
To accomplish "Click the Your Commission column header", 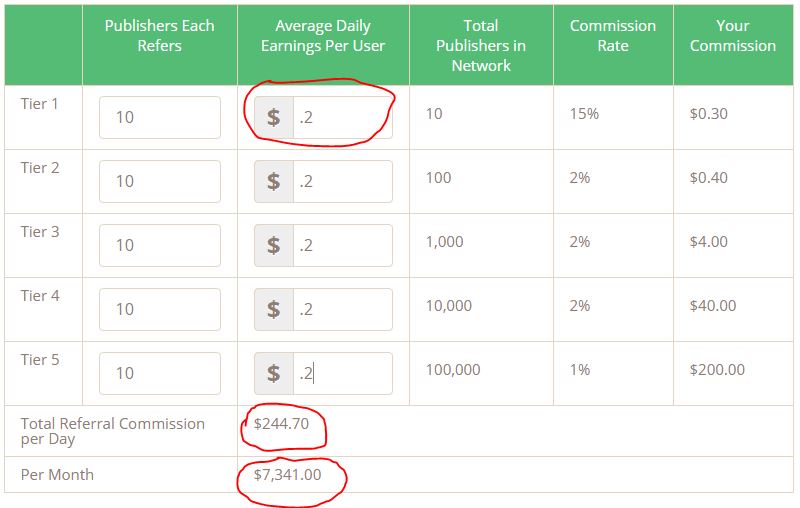I will (x=733, y=36).
